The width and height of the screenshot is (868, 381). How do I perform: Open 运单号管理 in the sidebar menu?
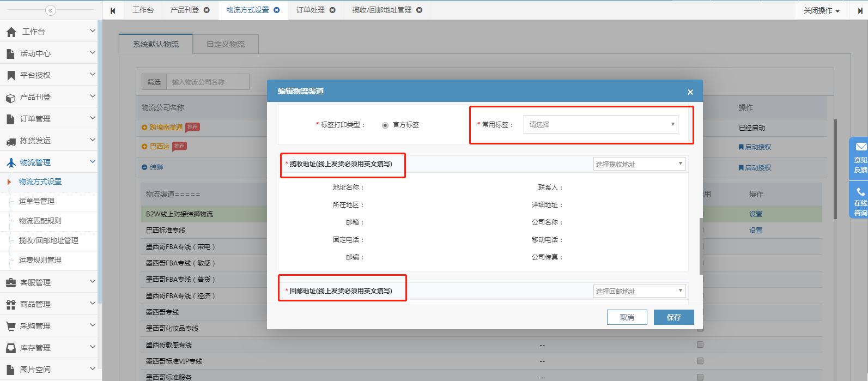(x=37, y=201)
